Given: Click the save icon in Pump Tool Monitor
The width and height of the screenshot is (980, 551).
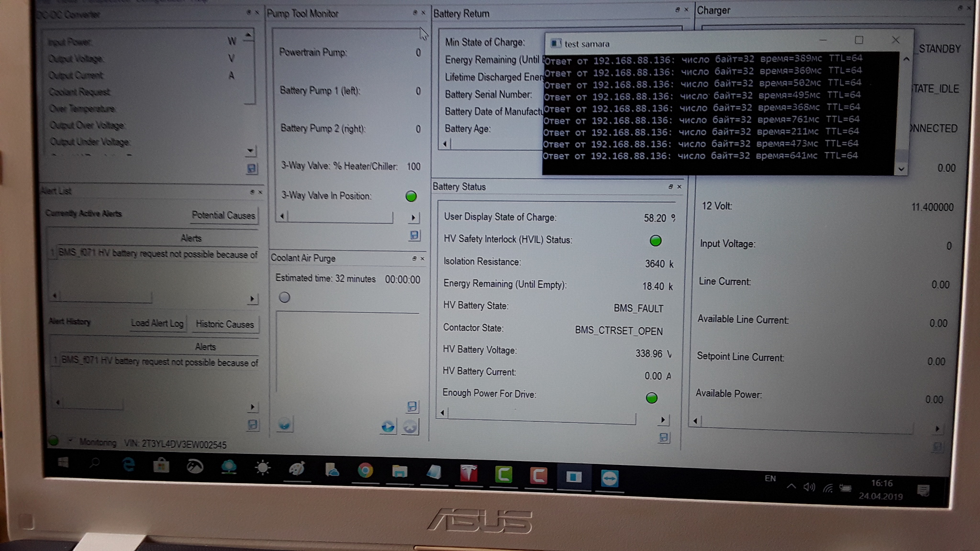Looking at the screenshot, I should click(414, 235).
